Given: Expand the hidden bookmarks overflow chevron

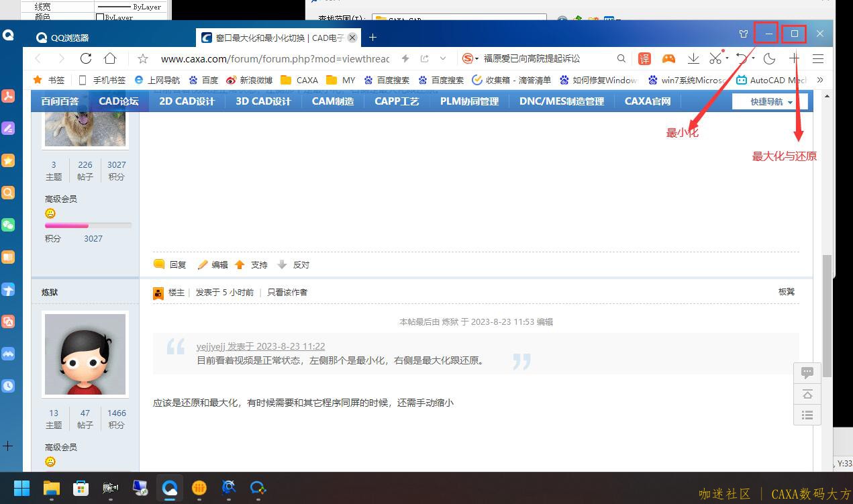Looking at the screenshot, I should [x=819, y=80].
